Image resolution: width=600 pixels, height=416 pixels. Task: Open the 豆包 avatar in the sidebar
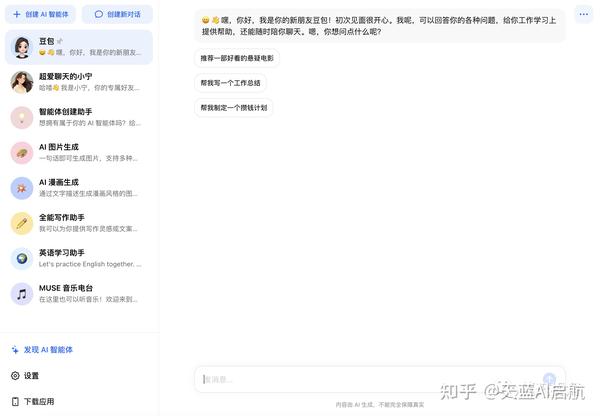[x=22, y=47]
